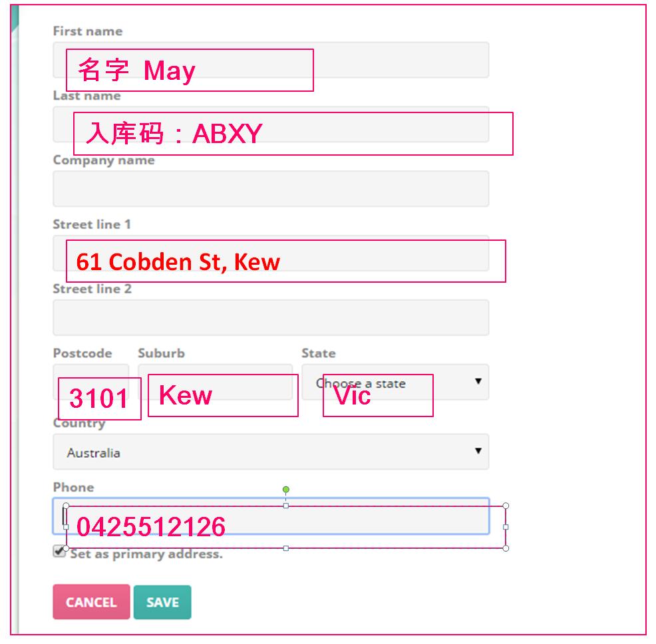Open the Country dropdown showing Australia
The width and height of the screenshot is (656, 644).
271,452
